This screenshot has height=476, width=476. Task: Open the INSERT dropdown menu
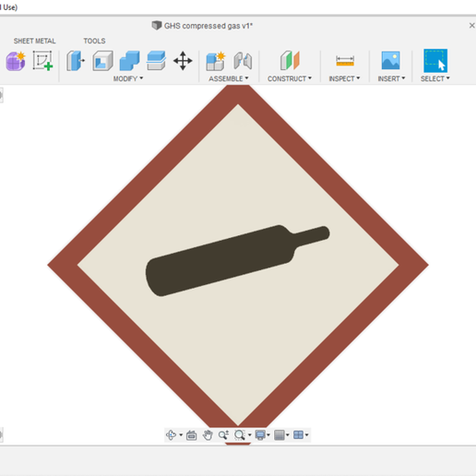[x=391, y=78]
